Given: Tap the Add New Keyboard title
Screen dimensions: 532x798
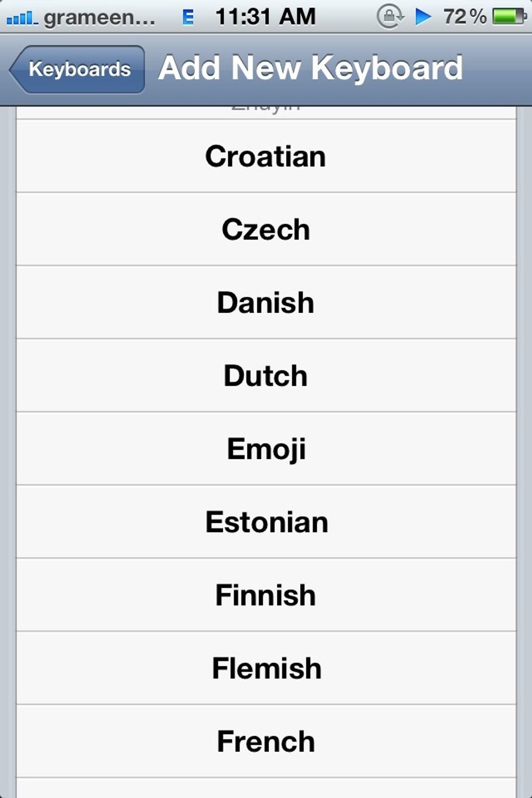Looking at the screenshot, I should [309, 67].
